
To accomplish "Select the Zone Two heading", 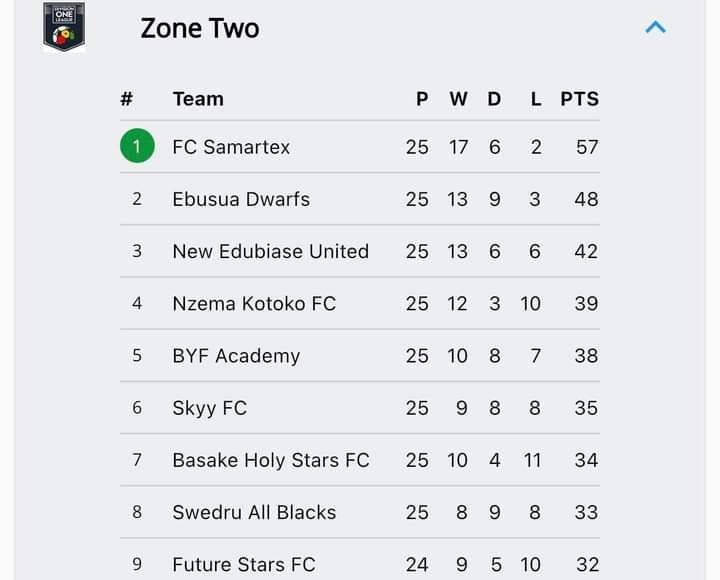I will point(200,28).
